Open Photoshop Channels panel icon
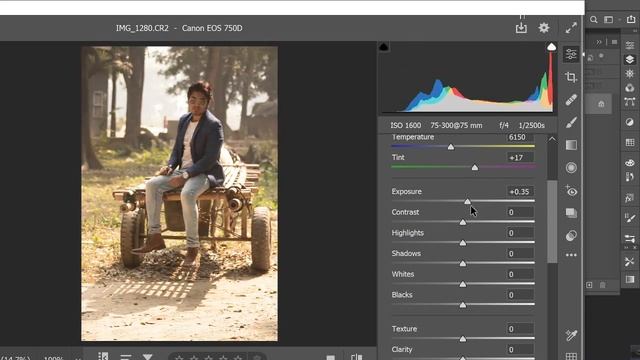640x360 pixels. 629,87
